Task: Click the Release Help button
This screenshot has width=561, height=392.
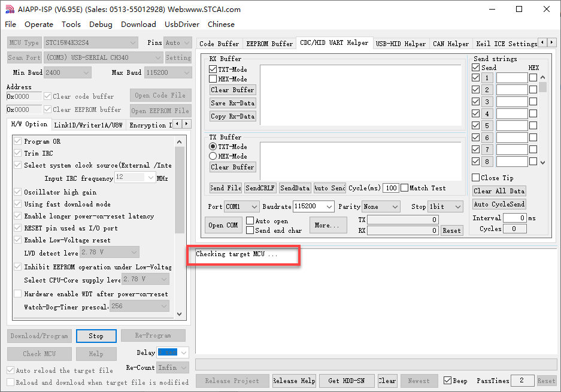Action: [294, 381]
